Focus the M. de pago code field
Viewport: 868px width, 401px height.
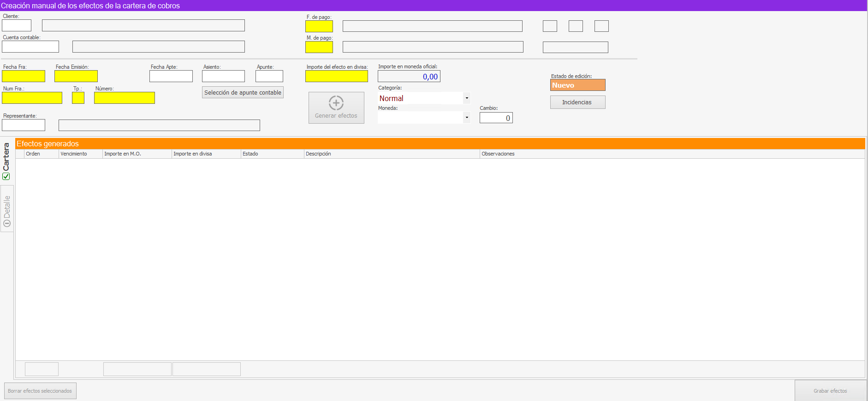coord(319,47)
